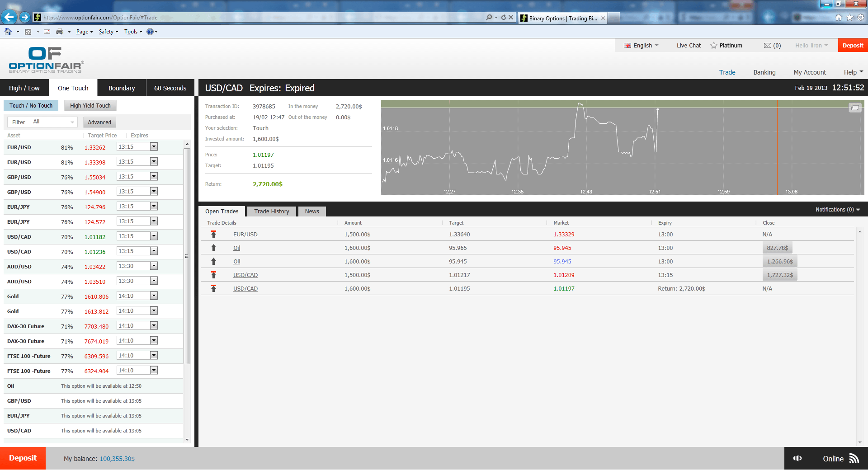
Task: Select Touch / No Touch mode
Action: pyautogui.click(x=31, y=106)
